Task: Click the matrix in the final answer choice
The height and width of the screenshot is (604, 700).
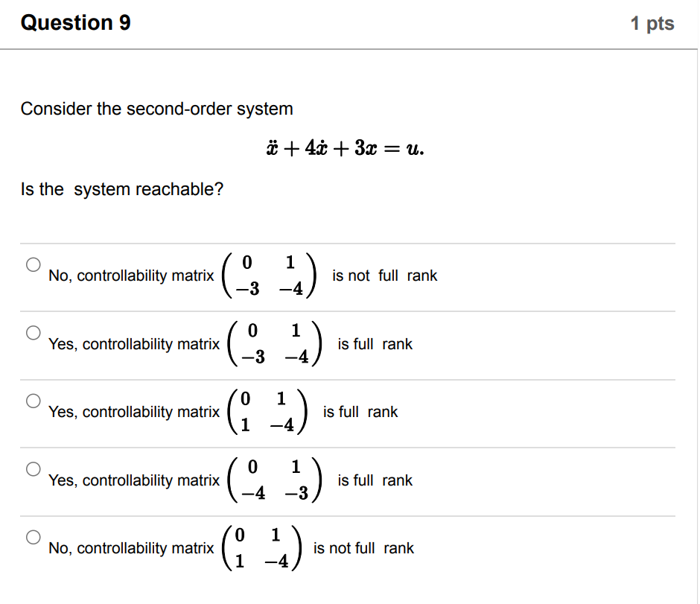Action: click(263, 547)
